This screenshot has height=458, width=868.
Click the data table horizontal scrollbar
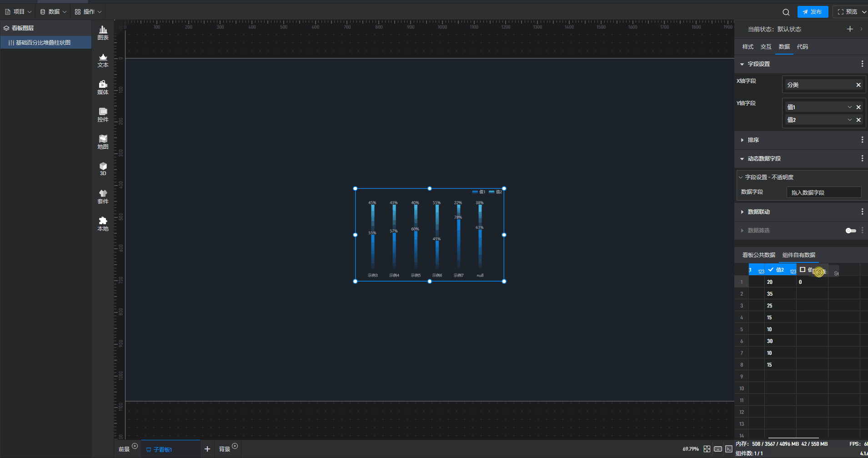pos(793,438)
